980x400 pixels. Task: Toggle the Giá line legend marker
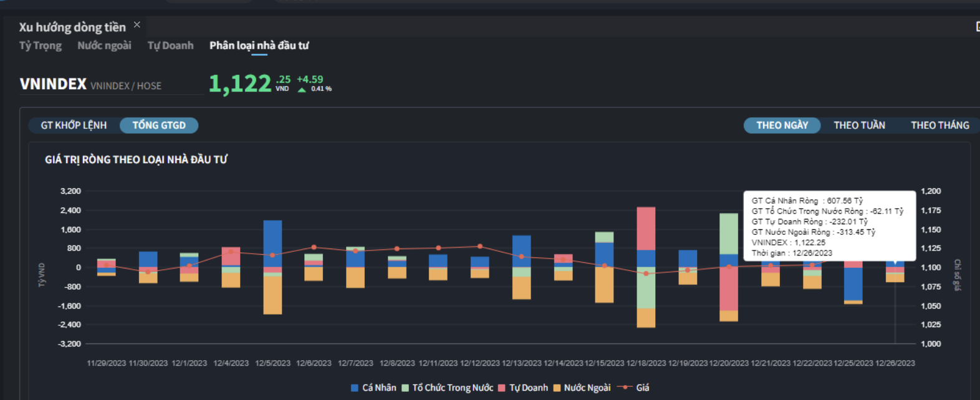625,388
